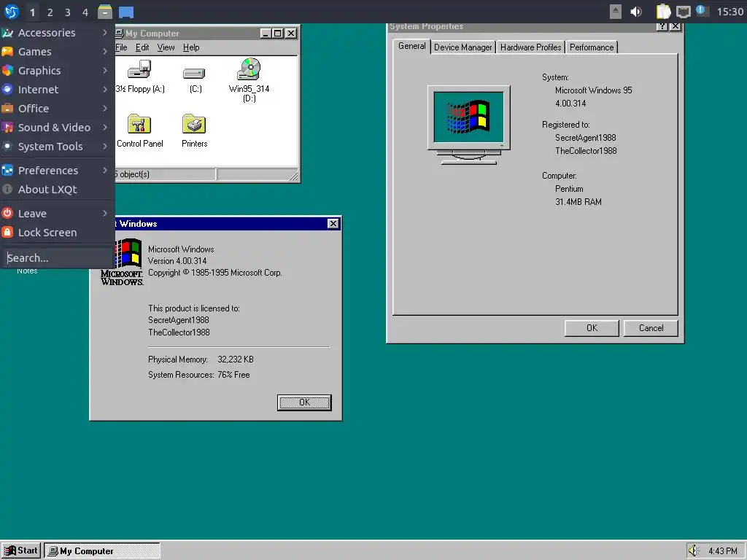Open the Help menu in My Computer
This screenshot has height=560, width=747.
[x=191, y=47]
